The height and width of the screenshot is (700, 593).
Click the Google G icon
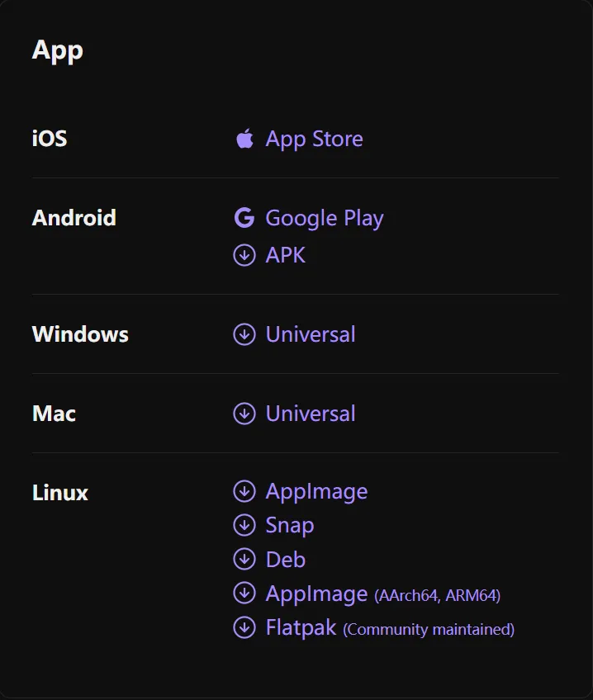(x=244, y=218)
